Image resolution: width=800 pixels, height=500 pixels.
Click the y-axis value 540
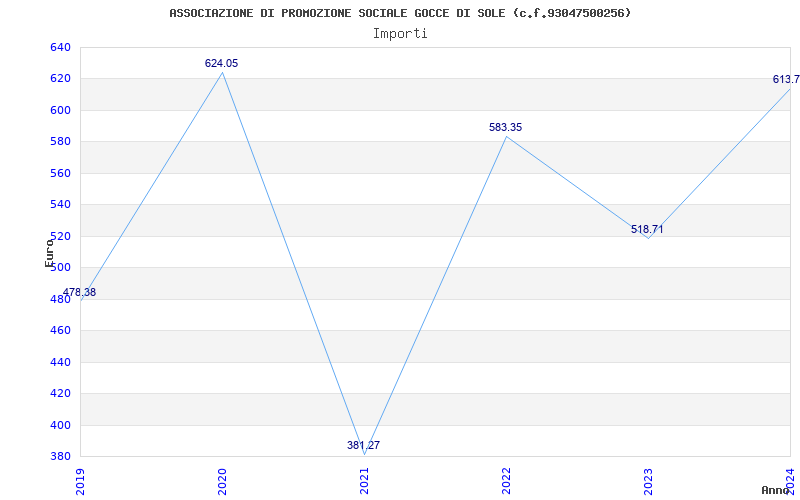(60, 205)
